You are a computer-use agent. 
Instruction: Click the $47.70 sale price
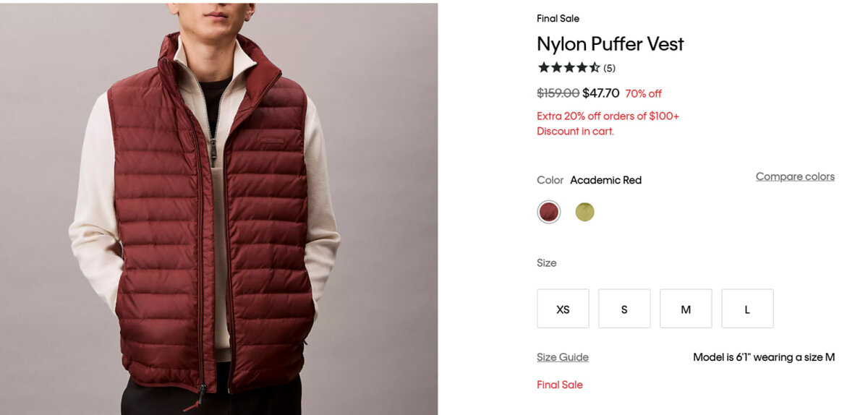pos(600,93)
